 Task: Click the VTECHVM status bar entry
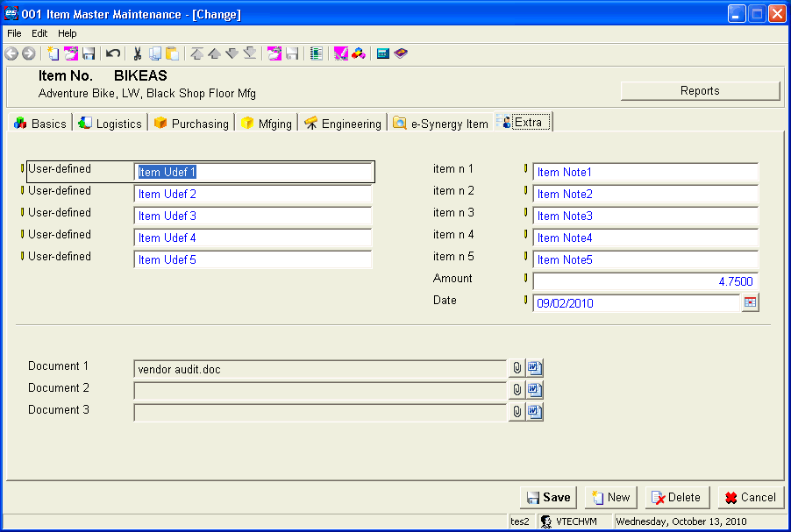574,521
